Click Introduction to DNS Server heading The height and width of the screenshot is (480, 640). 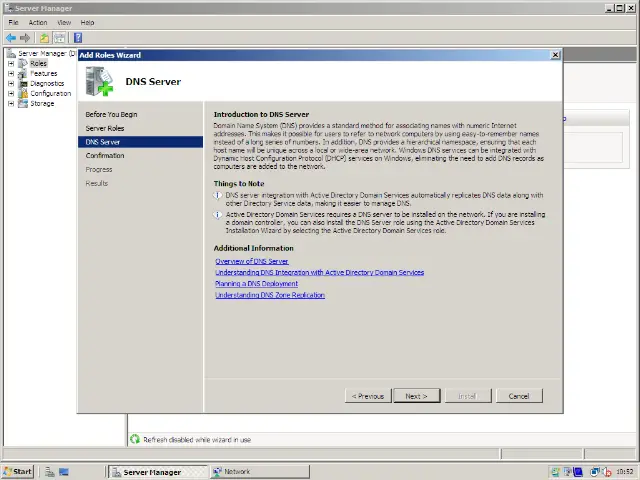[x=261, y=114]
